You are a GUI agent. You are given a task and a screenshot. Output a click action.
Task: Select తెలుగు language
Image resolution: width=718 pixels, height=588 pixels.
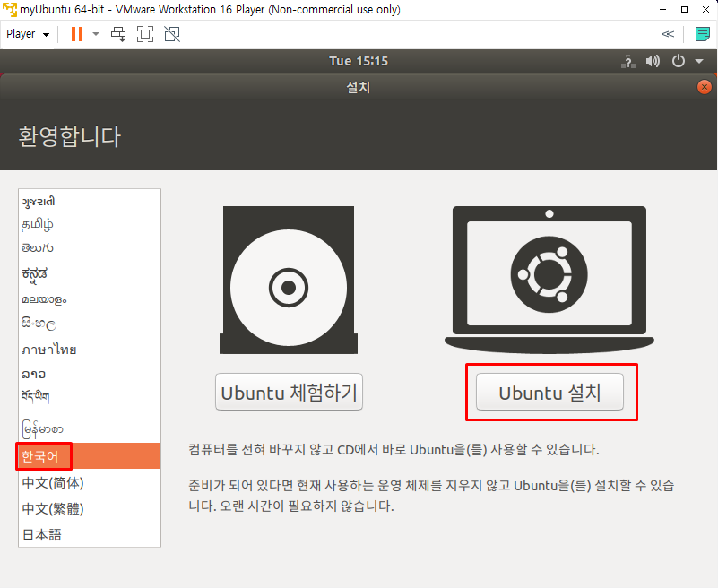click(x=90, y=248)
